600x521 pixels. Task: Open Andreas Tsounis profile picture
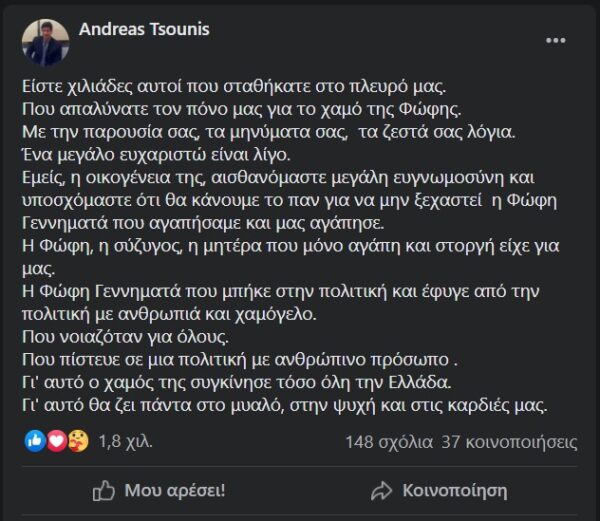click(x=46, y=42)
